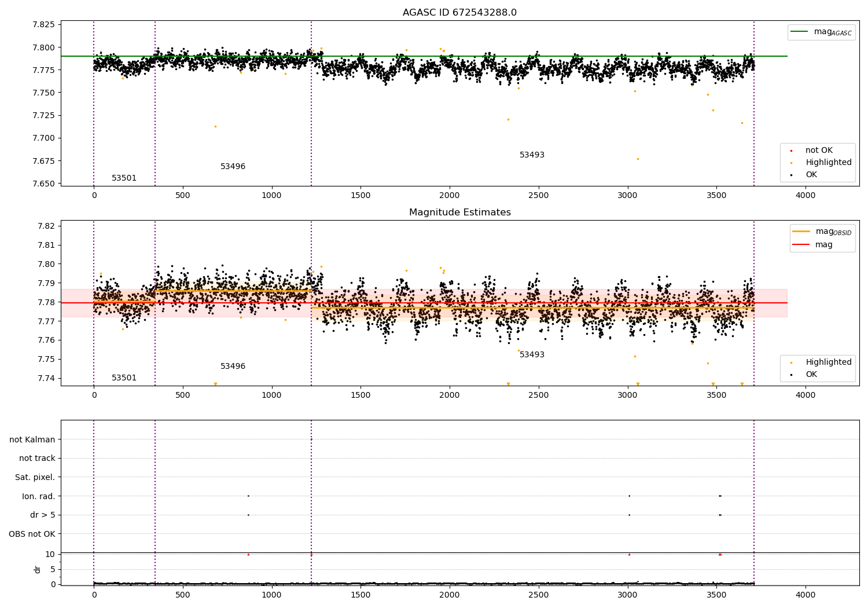Click the 'Magnitude Estimates' panel title
868x608 pixels.
coord(459,213)
